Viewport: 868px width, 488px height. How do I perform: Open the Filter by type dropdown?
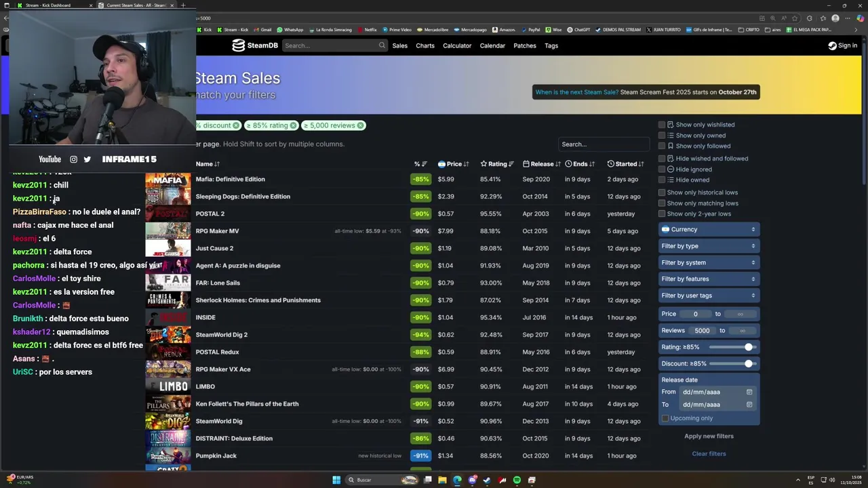click(x=709, y=246)
